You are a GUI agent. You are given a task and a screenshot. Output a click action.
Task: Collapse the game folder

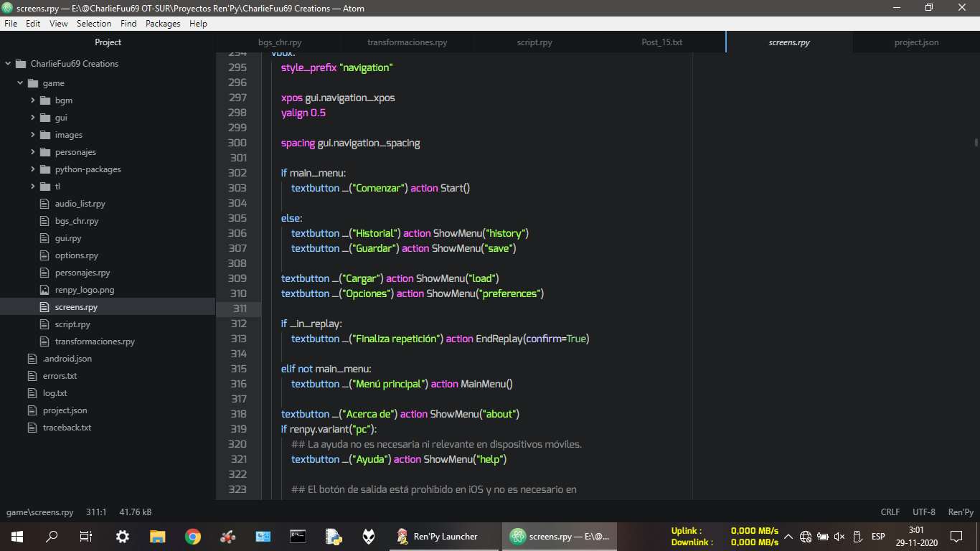point(21,83)
